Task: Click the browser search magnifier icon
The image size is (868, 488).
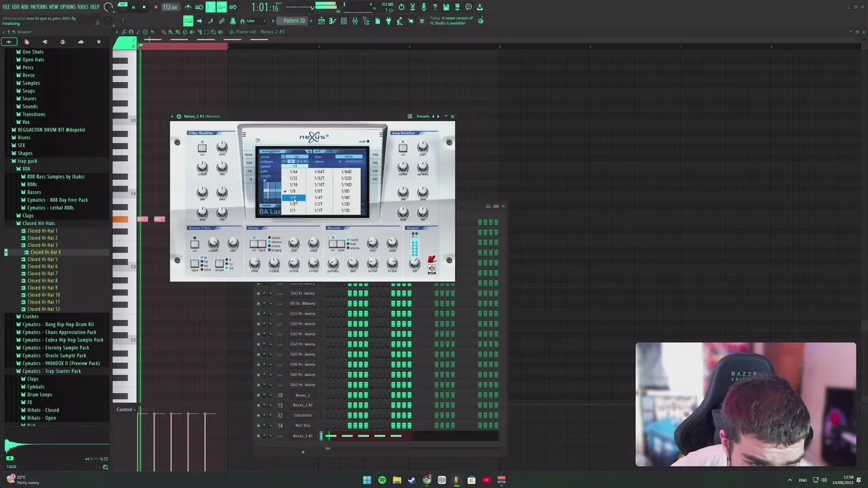Action: [x=105, y=467]
